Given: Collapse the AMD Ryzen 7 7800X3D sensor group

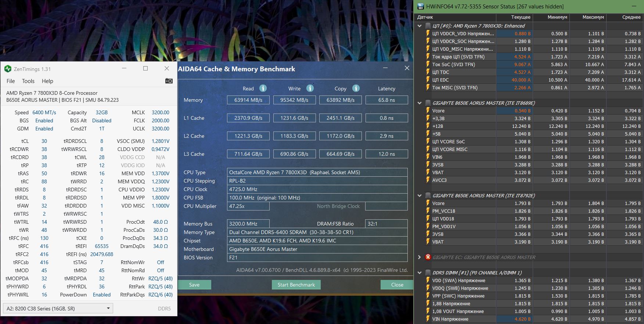Looking at the screenshot, I should click(x=420, y=26).
